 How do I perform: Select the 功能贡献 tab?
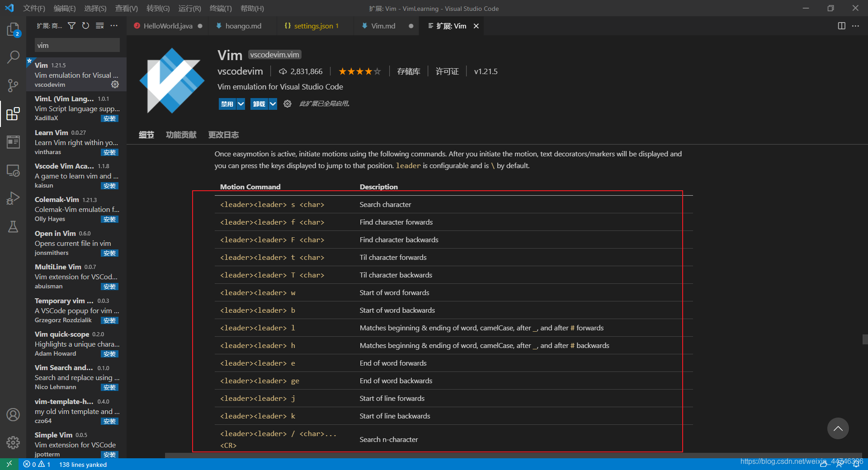[181, 135]
